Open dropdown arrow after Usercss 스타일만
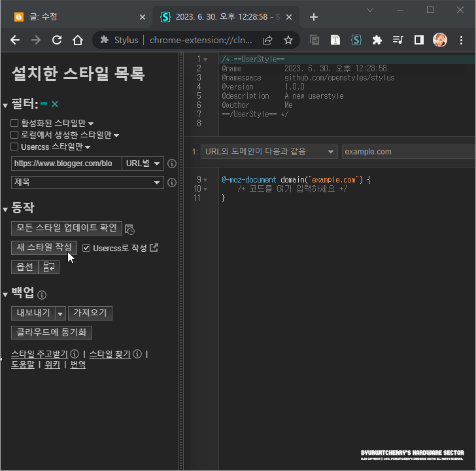476x471 pixels. 88,147
